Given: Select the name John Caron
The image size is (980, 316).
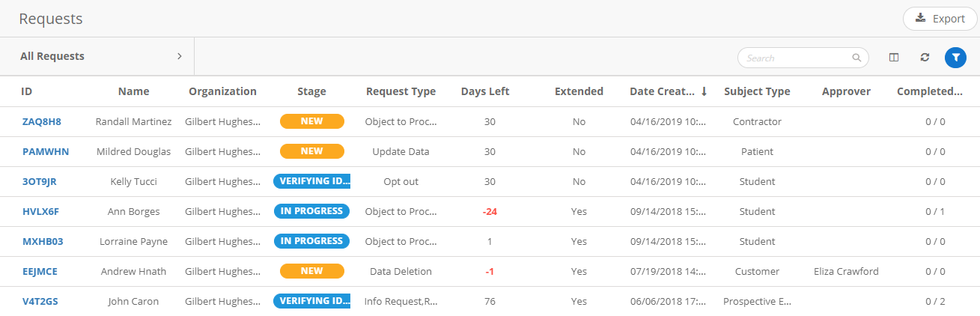Looking at the screenshot, I should (x=134, y=301).
